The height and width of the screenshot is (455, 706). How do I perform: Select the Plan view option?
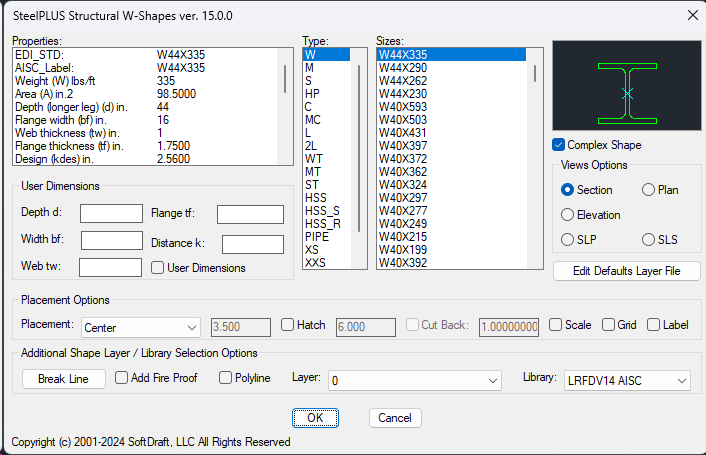click(x=648, y=190)
